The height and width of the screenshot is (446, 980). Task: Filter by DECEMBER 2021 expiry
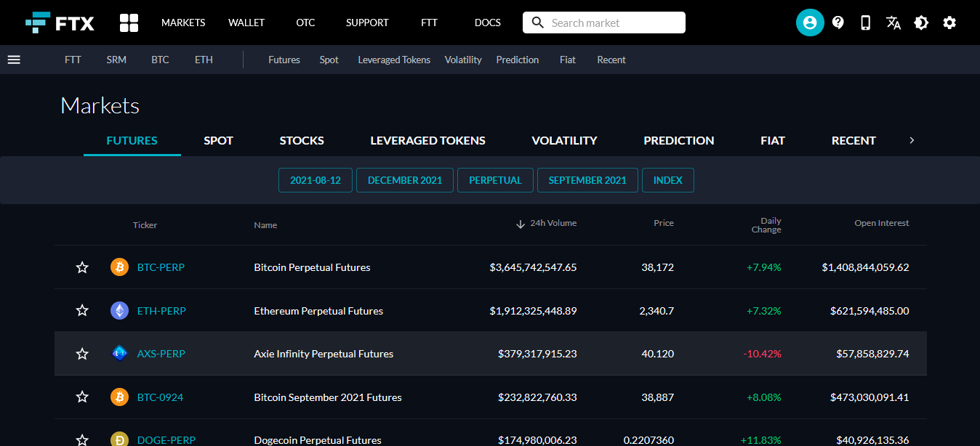(x=405, y=180)
